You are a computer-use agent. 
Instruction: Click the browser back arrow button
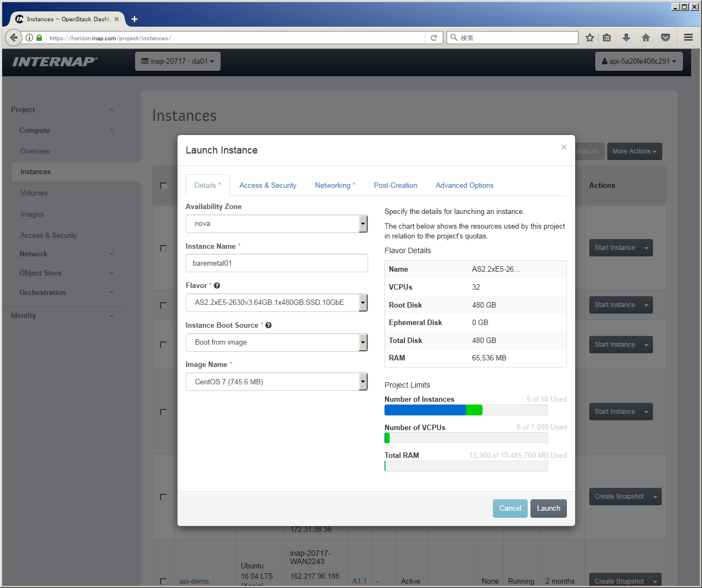[14, 38]
